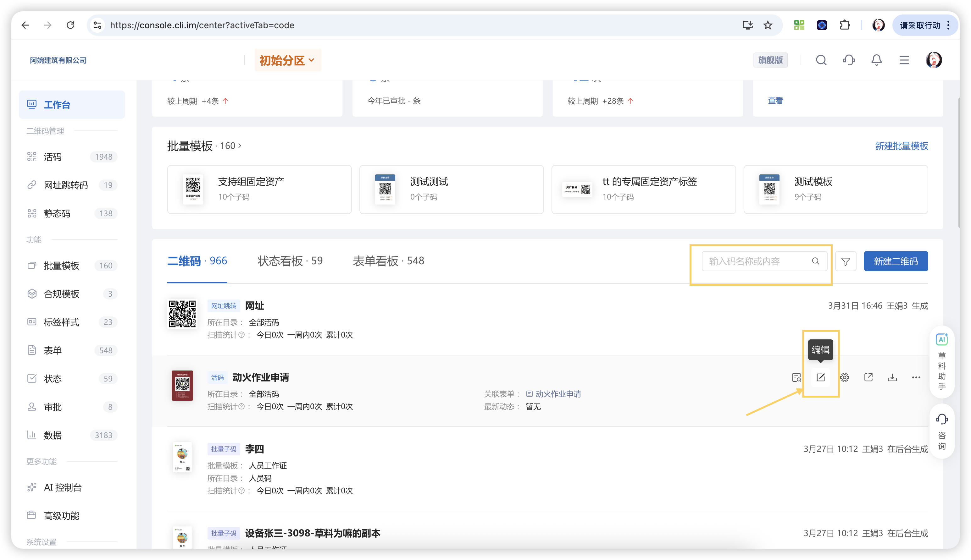Click the 新建二维码 button

point(896,261)
